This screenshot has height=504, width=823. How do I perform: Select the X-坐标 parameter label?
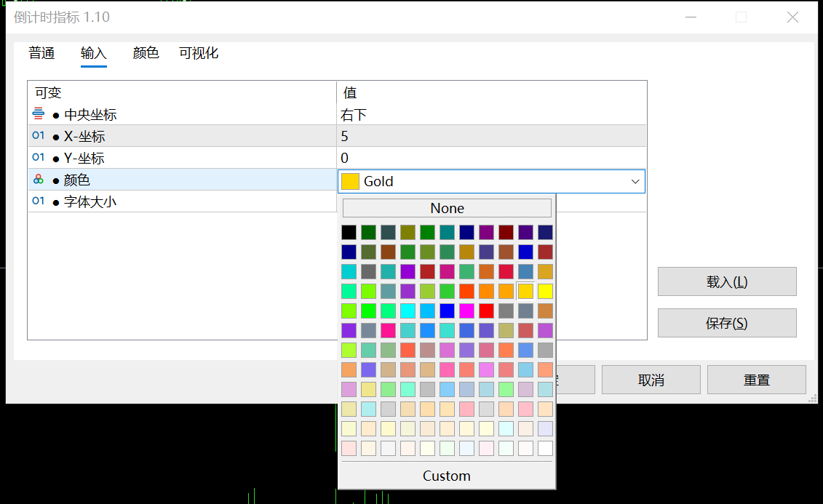(x=84, y=136)
